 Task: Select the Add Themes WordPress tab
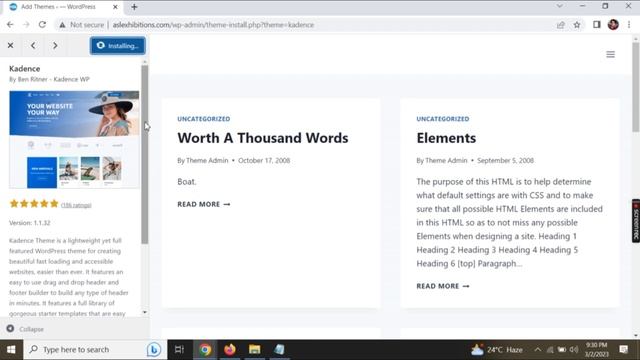(58, 7)
